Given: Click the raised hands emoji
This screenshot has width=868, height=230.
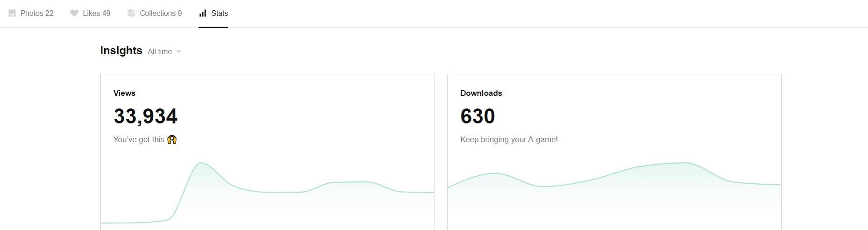Looking at the screenshot, I should pos(172,139).
